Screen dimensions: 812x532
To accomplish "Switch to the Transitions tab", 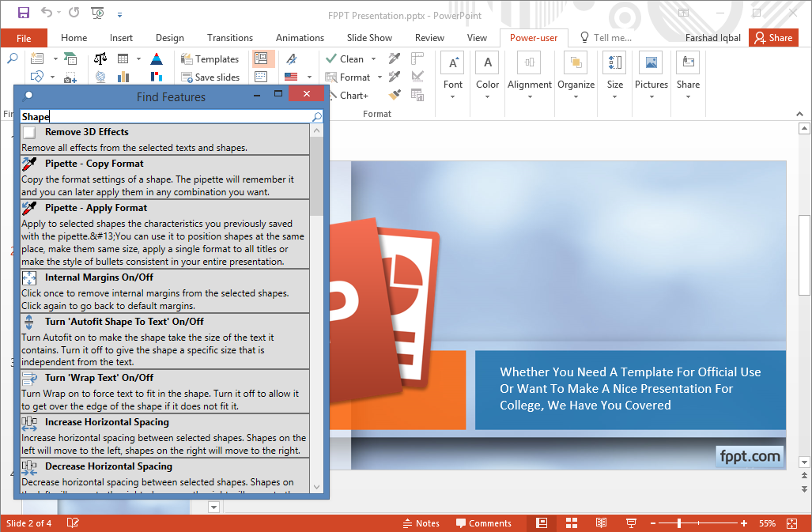I will point(229,37).
